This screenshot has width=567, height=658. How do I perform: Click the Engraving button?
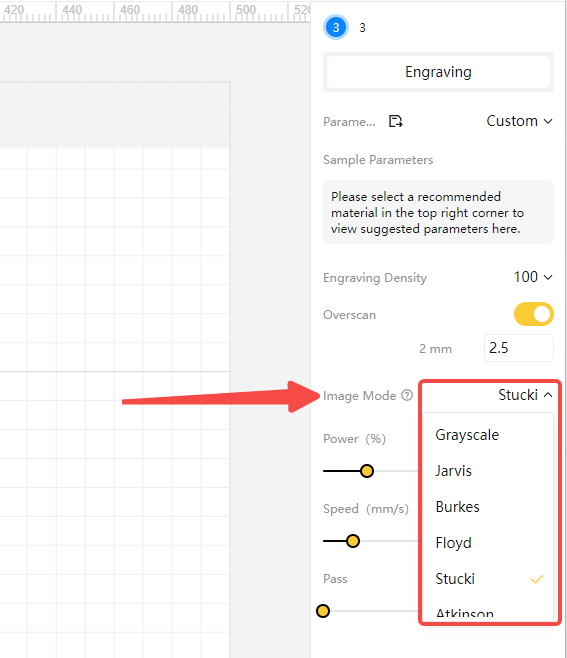coord(438,72)
